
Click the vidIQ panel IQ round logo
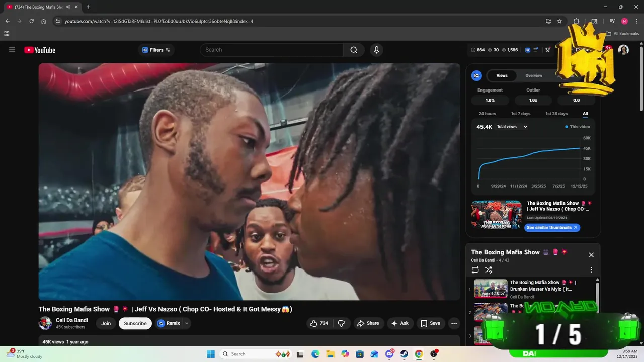click(x=476, y=75)
